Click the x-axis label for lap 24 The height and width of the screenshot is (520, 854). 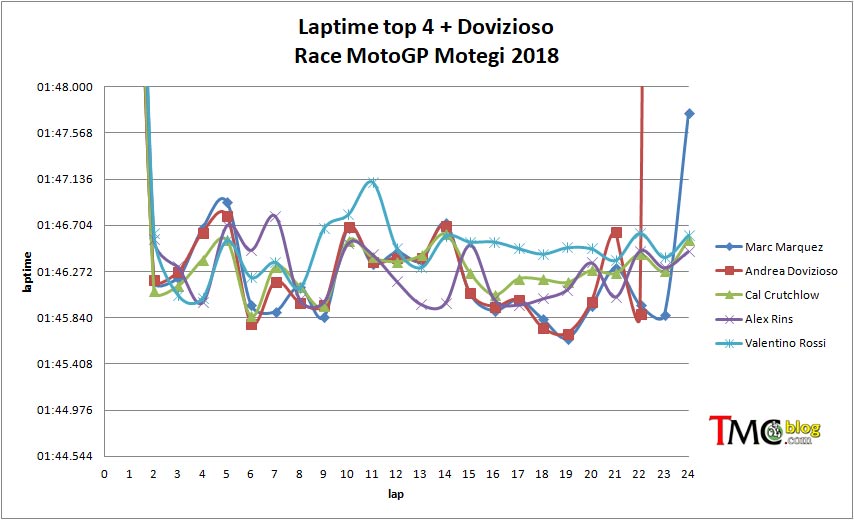(688, 474)
